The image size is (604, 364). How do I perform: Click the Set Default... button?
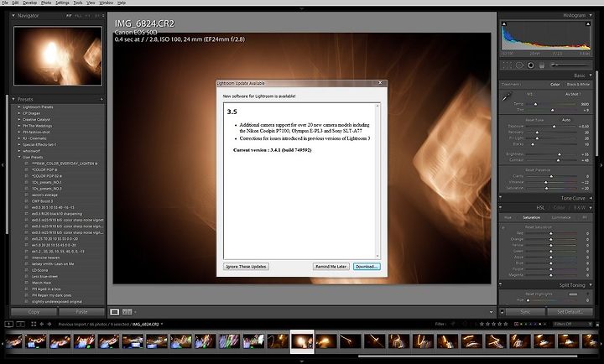point(570,312)
